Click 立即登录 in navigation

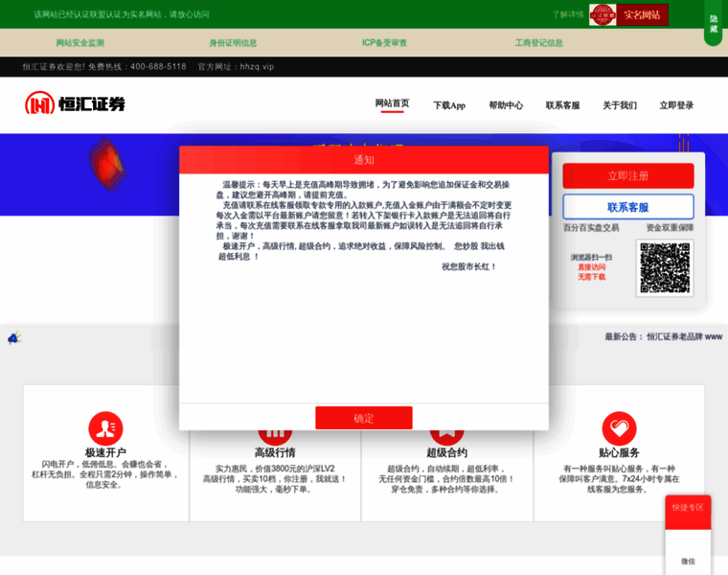pos(676,105)
